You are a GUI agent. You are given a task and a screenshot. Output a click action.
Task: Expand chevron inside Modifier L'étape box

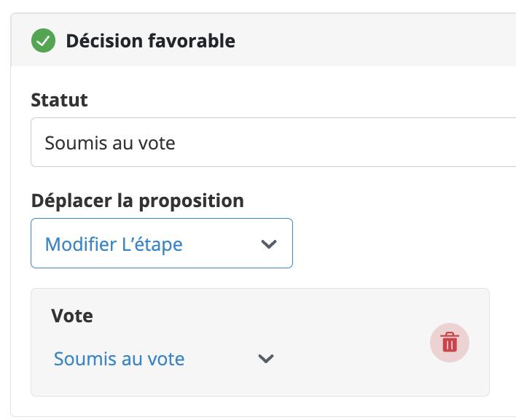tap(269, 244)
